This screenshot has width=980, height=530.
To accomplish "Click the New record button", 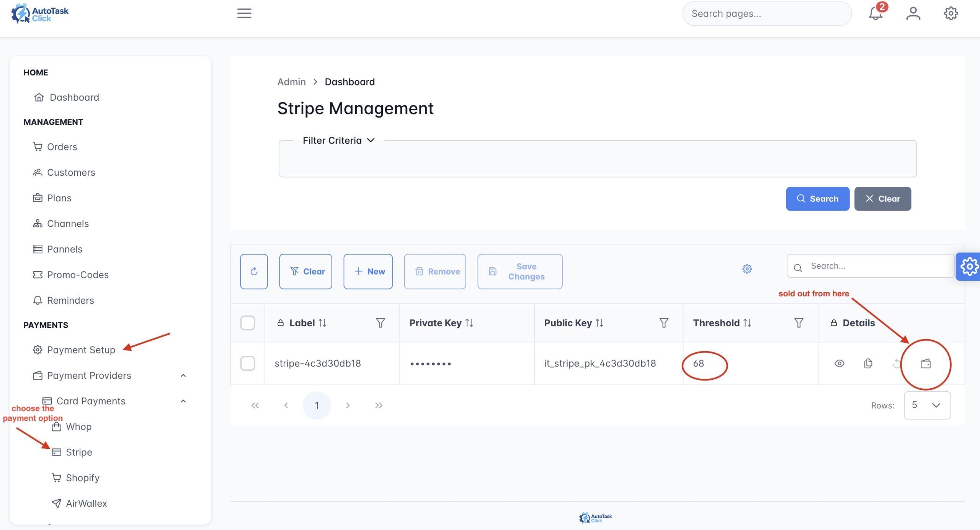I will tap(368, 271).
